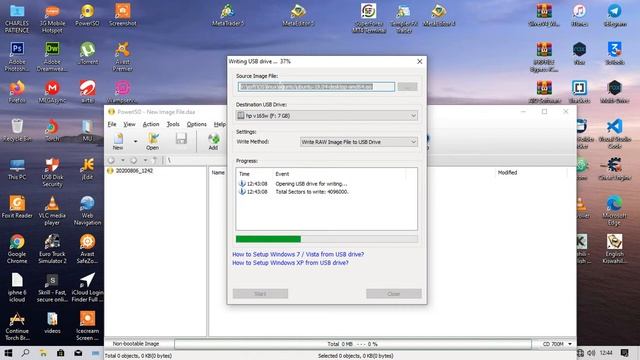Select the Firefox desktop icon
This screenshot has width=640, height=360.
pyautogui.click(x=17, y=91)
